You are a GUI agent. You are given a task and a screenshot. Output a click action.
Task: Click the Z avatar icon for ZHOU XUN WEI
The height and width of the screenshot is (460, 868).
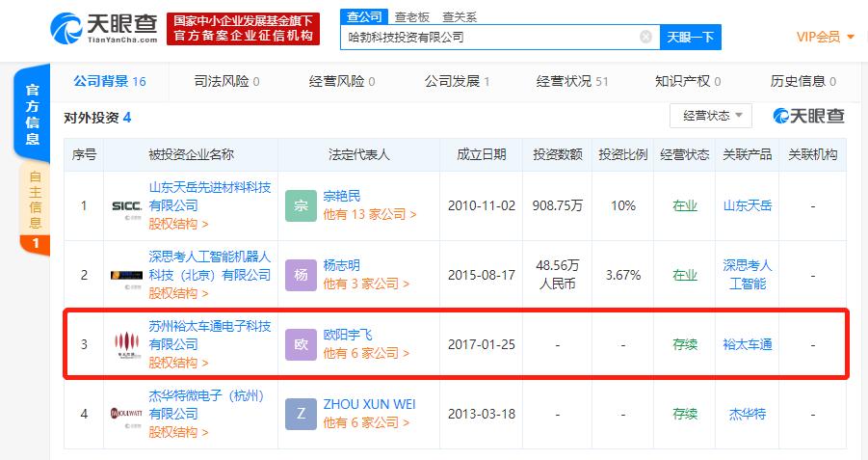[301, 414]
